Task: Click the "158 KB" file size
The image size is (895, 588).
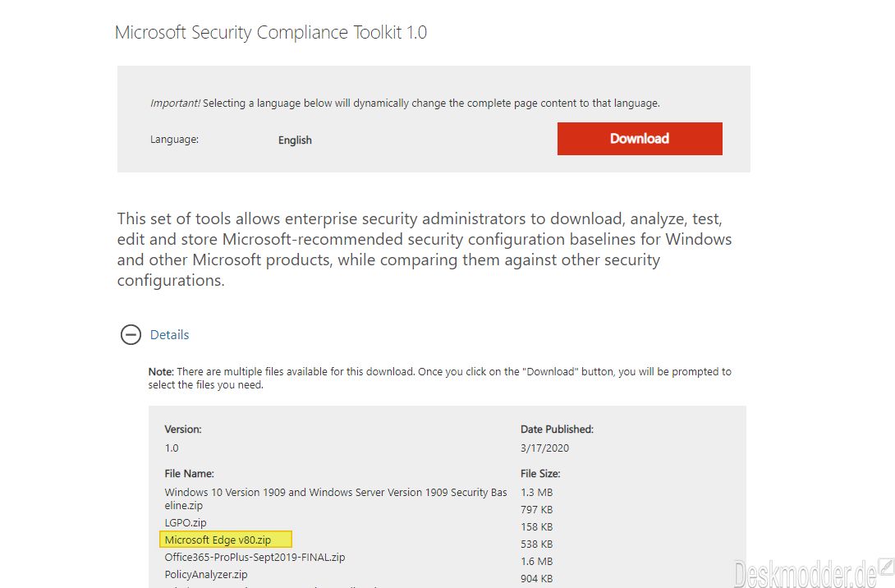Action: tap(536, 527)
